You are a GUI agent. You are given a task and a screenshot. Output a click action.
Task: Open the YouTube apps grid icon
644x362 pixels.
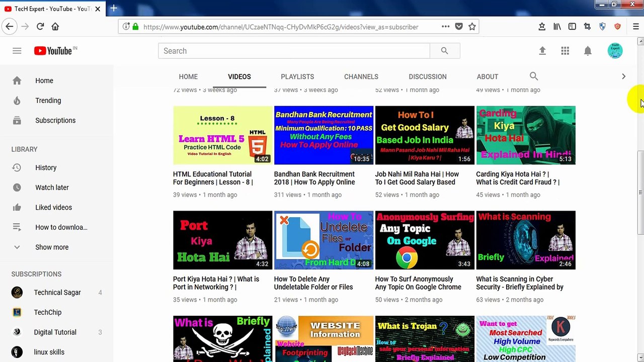565,51
